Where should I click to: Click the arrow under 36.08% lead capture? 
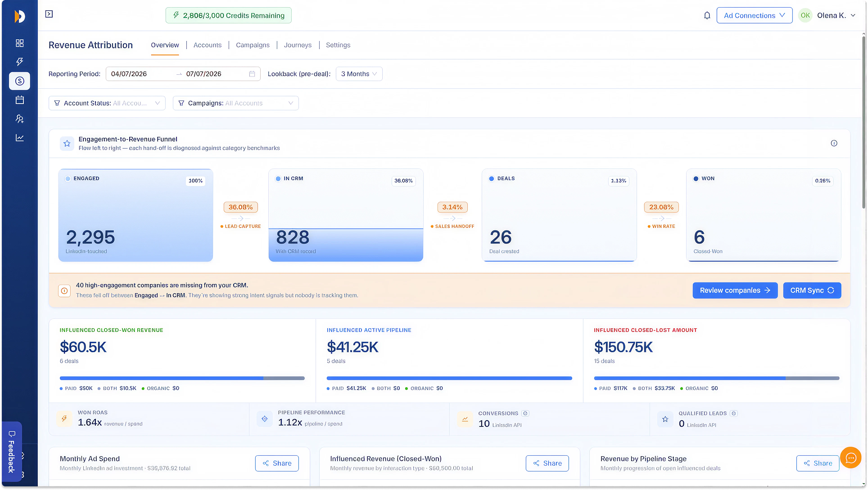(x=241, y=218)
